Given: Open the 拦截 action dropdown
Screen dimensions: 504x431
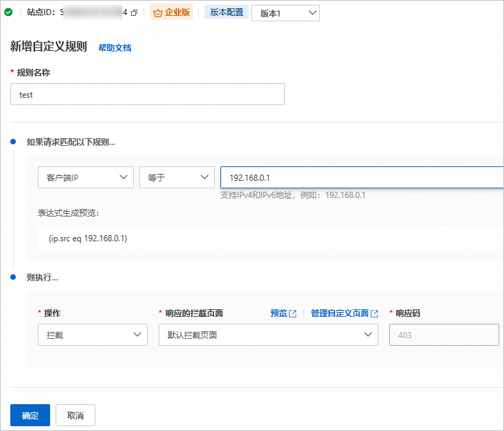Looking at the screenshot, I should [x=93, y=335].
